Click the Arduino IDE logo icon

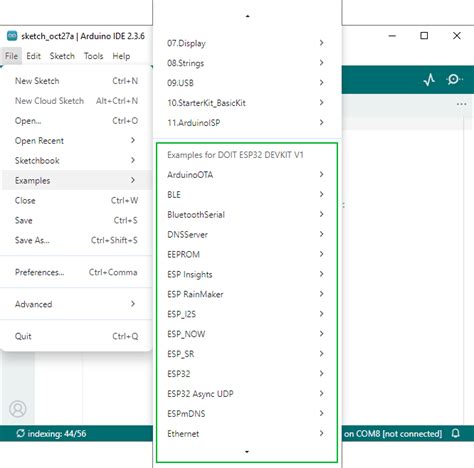coord(12,36)
